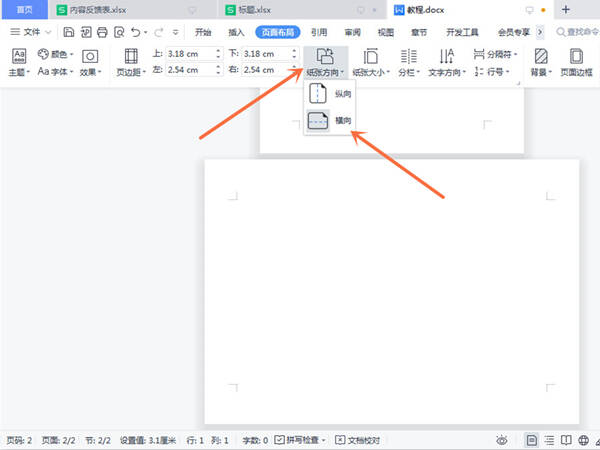Image resolution: width=600 pixels, height=450 pixels.
Task: Click the Redo arrow icon
Action: [158, 32]
